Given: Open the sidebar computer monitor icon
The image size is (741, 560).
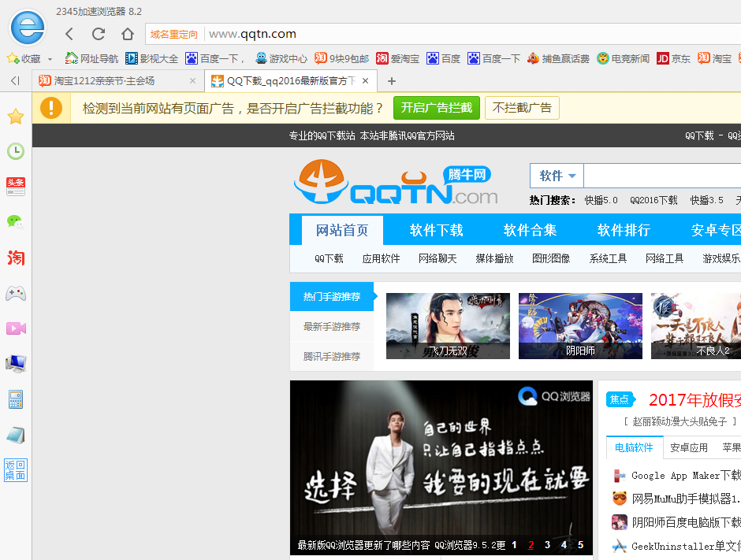Looking at the screenshot, I should click(x=16, y=364).
